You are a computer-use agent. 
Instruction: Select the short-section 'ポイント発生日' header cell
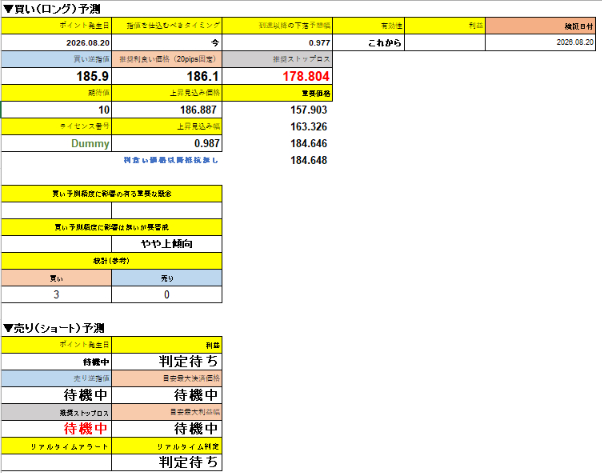click(x=56, y=345)
